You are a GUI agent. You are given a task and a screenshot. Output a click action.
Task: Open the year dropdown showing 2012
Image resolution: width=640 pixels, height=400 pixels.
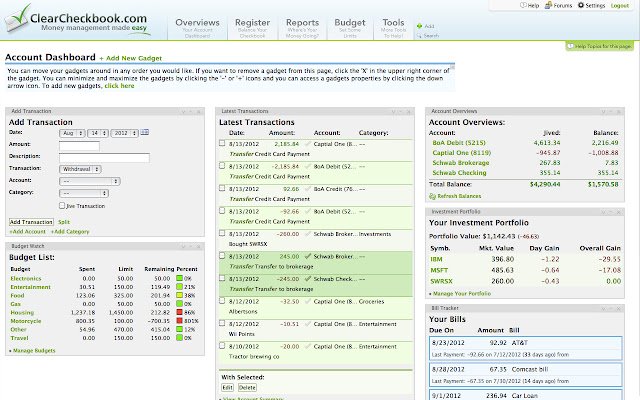pyautogui.click(x=124, y=133)
